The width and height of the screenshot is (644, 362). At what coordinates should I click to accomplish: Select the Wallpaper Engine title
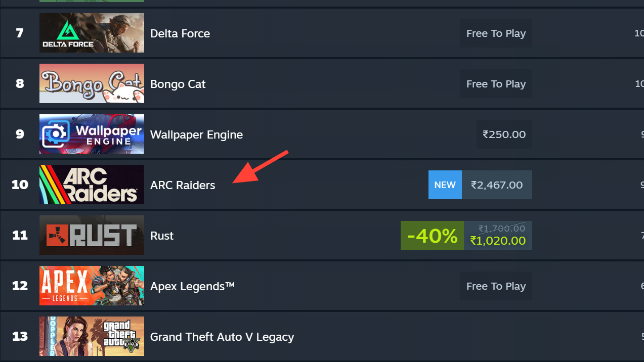(196, 134)
